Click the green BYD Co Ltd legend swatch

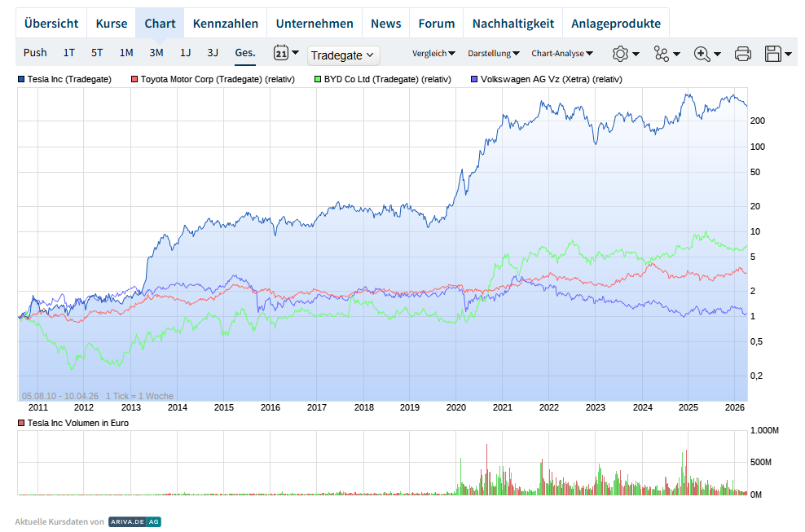pyautogui.click(x=318, y=79)
